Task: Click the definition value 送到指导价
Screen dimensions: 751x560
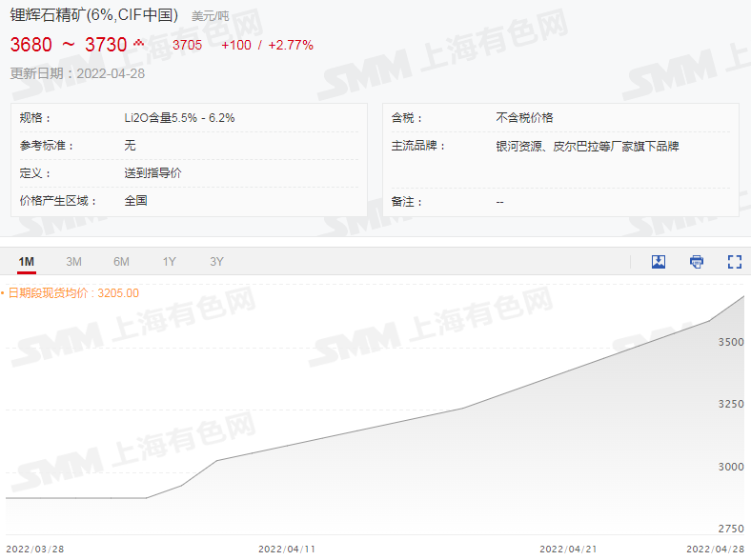Action: 152,172
